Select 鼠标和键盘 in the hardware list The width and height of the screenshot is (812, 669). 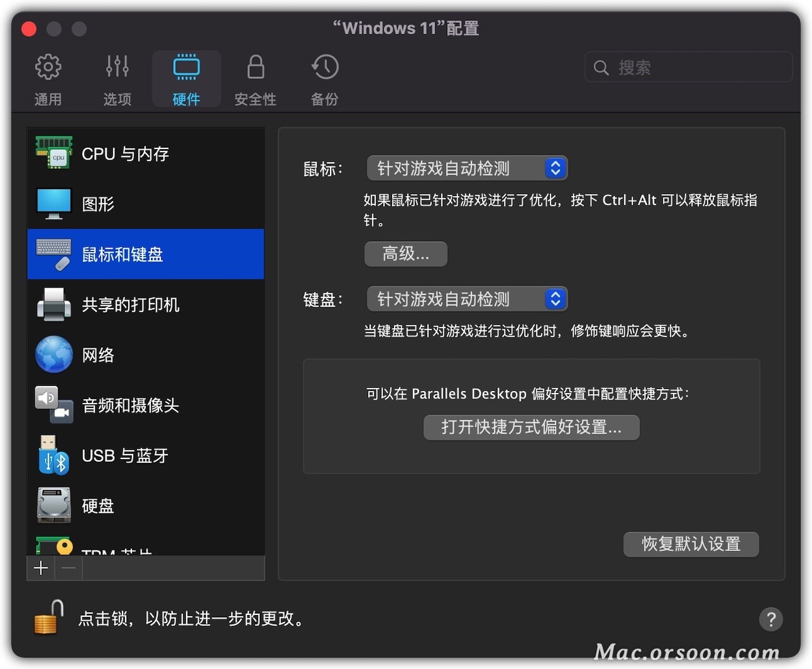146,254
